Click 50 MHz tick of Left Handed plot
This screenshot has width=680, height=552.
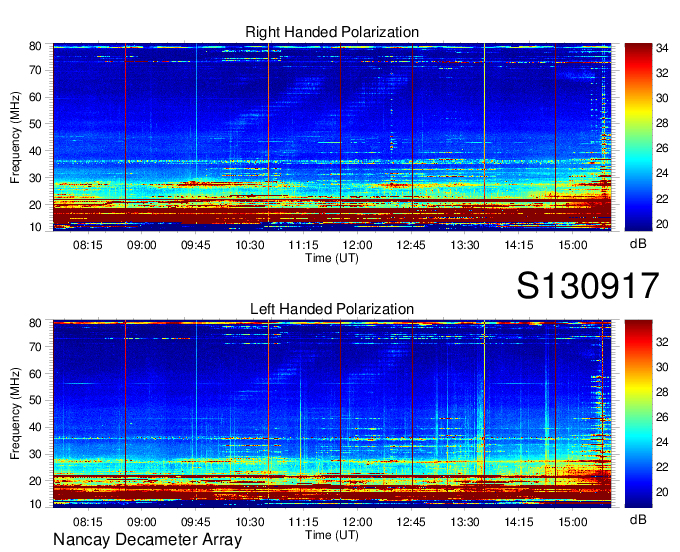pos(35,400)
